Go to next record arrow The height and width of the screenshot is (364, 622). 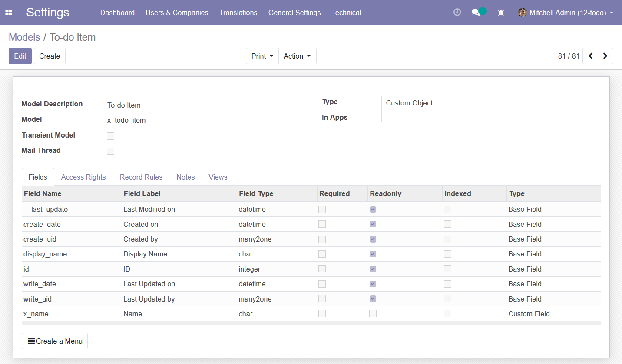click(605, 56)
